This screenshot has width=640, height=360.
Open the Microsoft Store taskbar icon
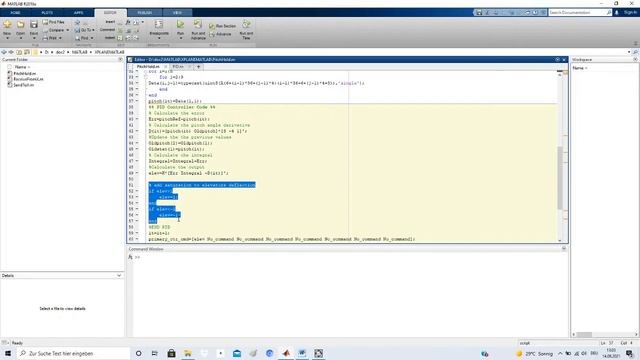[171, 353]
